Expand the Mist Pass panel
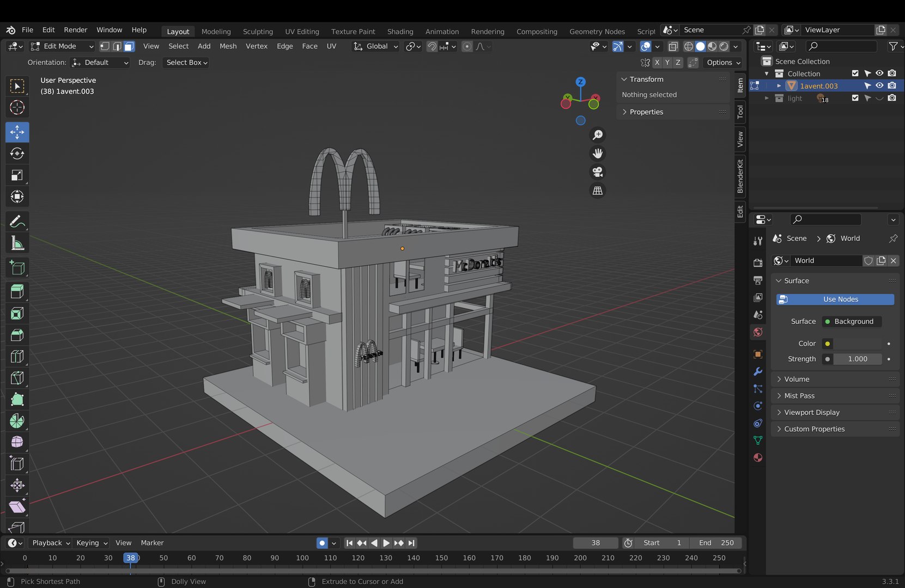 pos(836,396)
